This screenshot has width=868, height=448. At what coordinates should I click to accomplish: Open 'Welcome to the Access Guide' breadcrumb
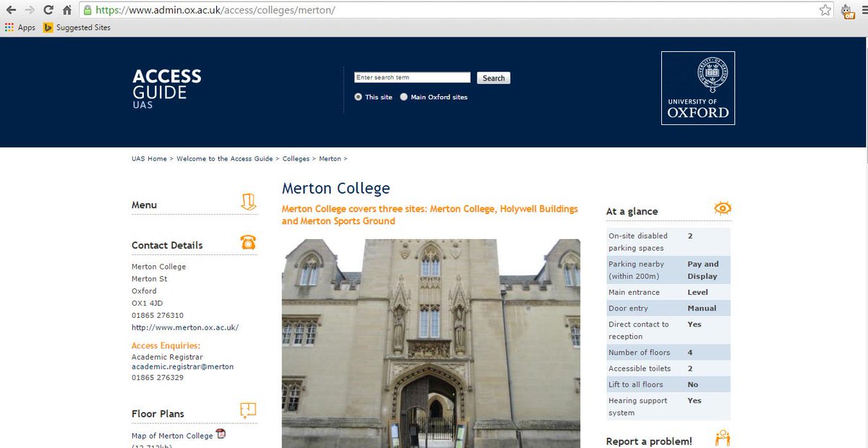[x=225, y=158]
